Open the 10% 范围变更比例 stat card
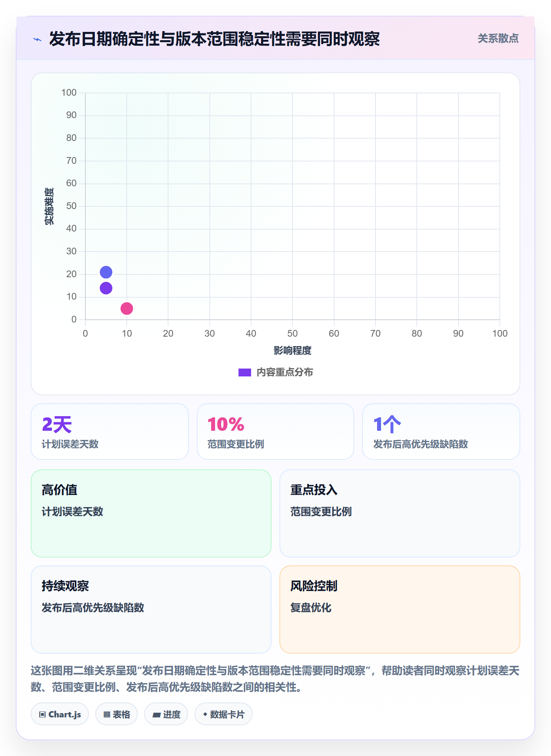The image size is (551, 756). (x=275, y=432)
